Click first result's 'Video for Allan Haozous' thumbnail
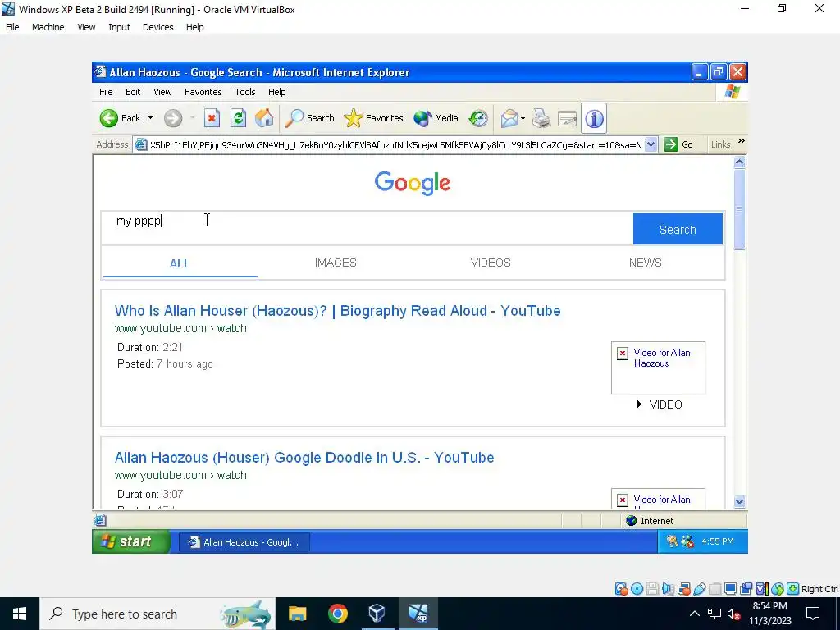The width and height of the screenshot is (840, 630). pos(659,367)
